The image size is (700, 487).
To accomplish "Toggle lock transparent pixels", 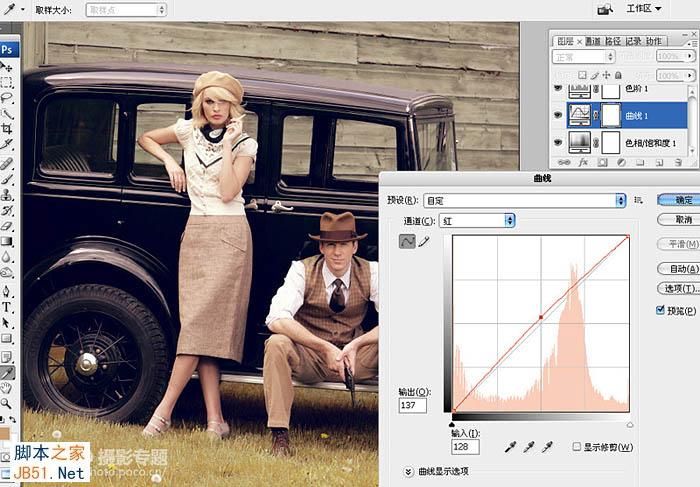I will (582, 75).
